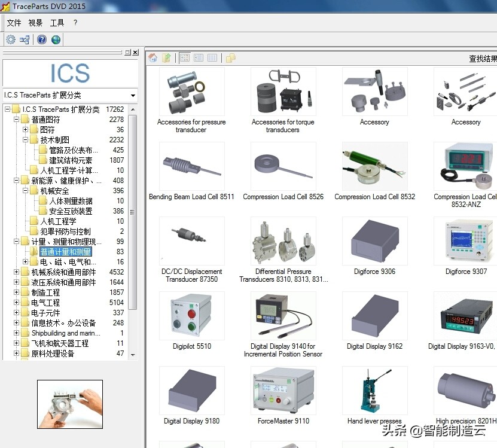Switch to large thumbnails view icon
The height and width of the screenshot is (448, 497).
click(184, 57)
